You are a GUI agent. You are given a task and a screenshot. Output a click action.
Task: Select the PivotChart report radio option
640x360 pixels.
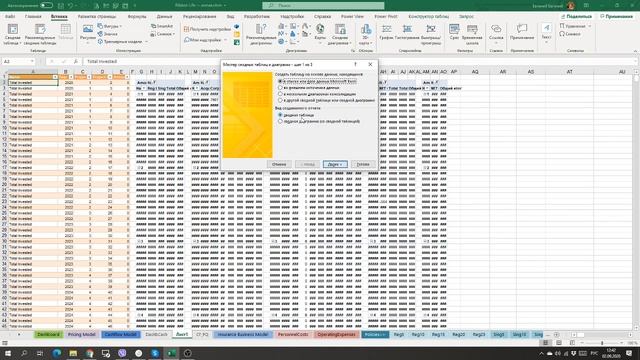point(280,121)
